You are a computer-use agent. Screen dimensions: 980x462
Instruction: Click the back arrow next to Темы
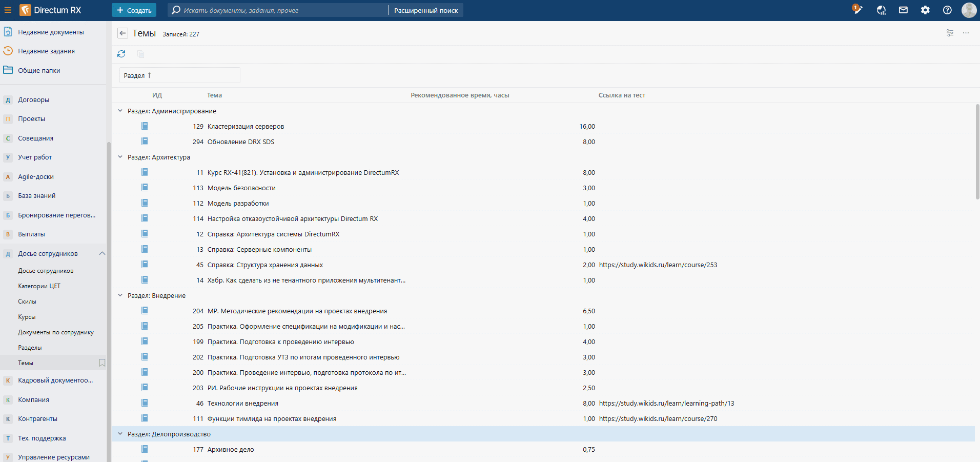tap(122, 33)
